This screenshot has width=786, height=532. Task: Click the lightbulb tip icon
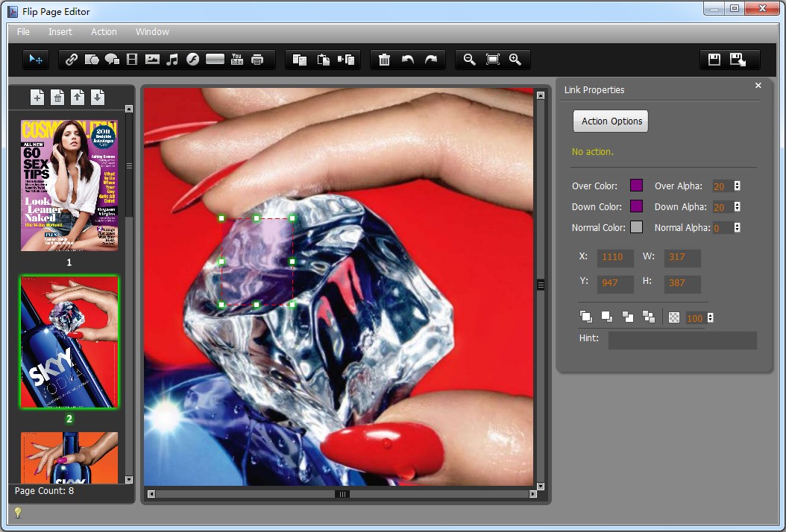click(x=18, y=512)
